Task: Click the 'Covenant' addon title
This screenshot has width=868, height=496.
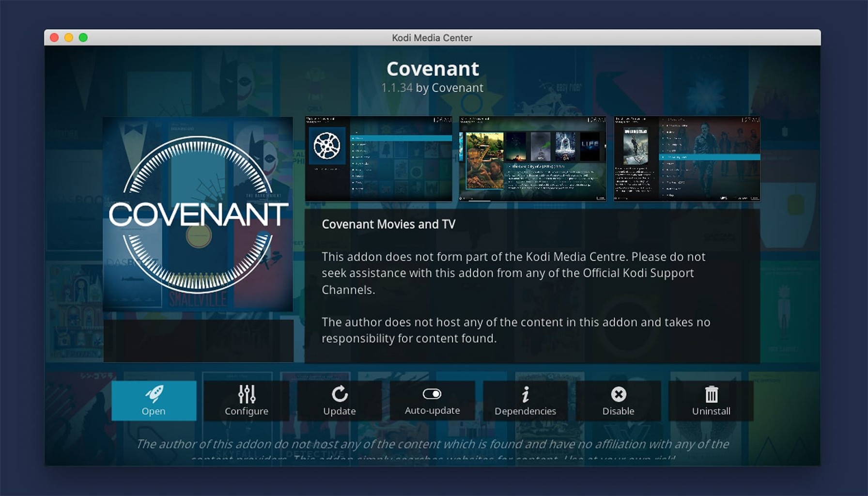Action: pyautogui.click(x=433, y=69)
